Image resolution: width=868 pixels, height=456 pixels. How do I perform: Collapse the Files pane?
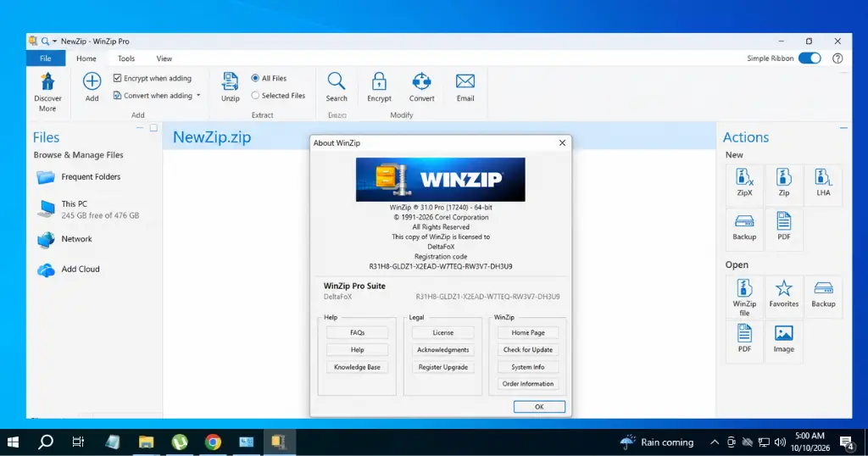(140, 128)
